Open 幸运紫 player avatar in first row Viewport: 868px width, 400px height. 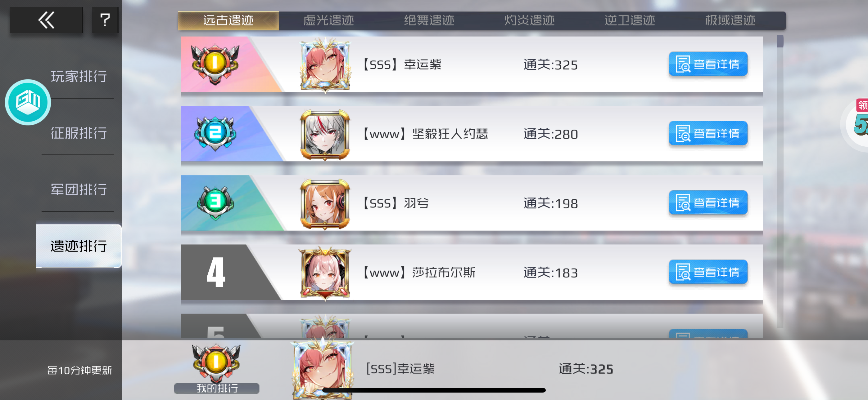pos(325,65)
